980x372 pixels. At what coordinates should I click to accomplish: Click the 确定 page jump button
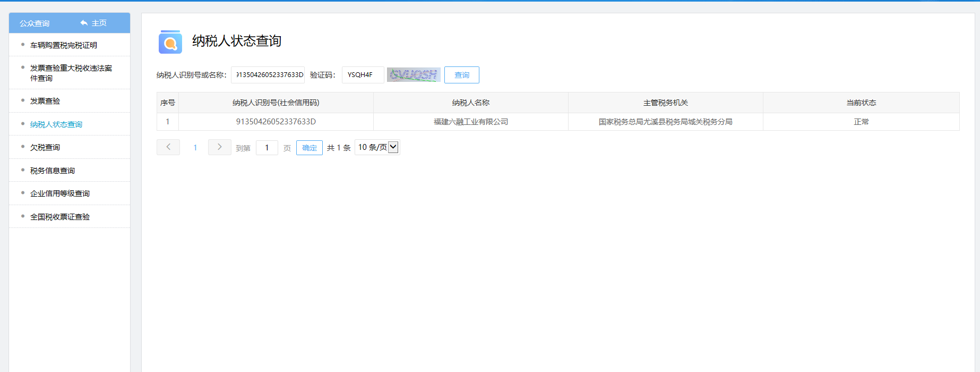click(309, 148)
